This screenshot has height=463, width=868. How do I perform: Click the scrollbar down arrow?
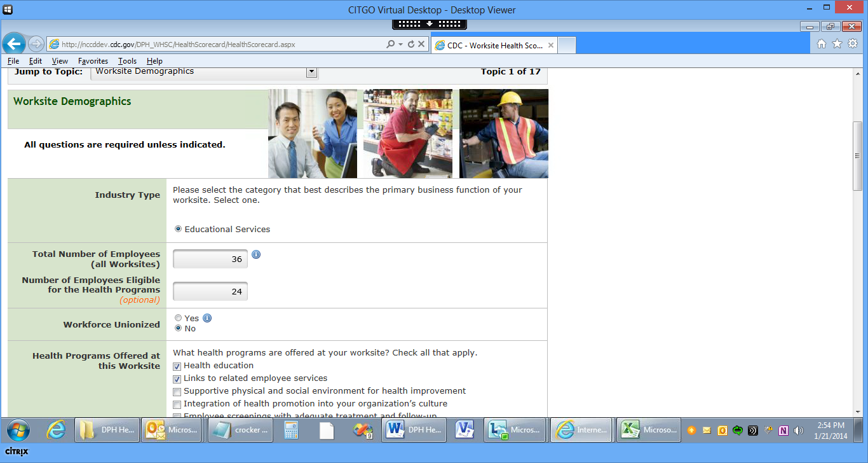(857, 412)
